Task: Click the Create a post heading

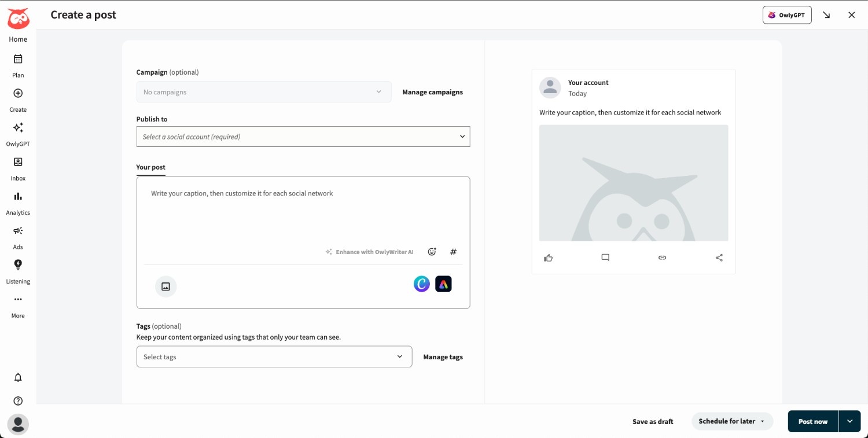Action: pos(83,15)
